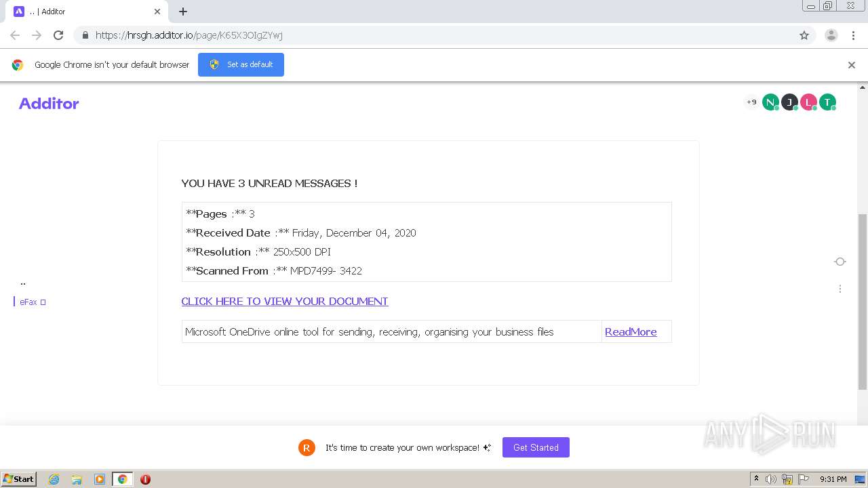Reload the current page
Screen dimensions: 868x488
pyautogui.click(x=58, y=35)
